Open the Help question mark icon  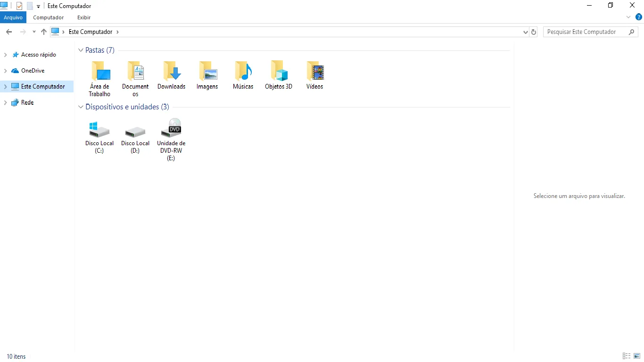click(x=639, y=17)
